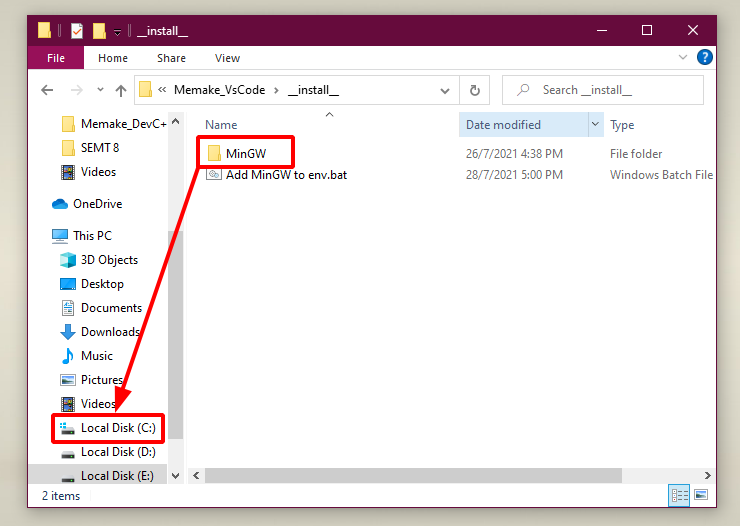
Task: Click the folder icon in the address bar
Action: pos(145,89)
